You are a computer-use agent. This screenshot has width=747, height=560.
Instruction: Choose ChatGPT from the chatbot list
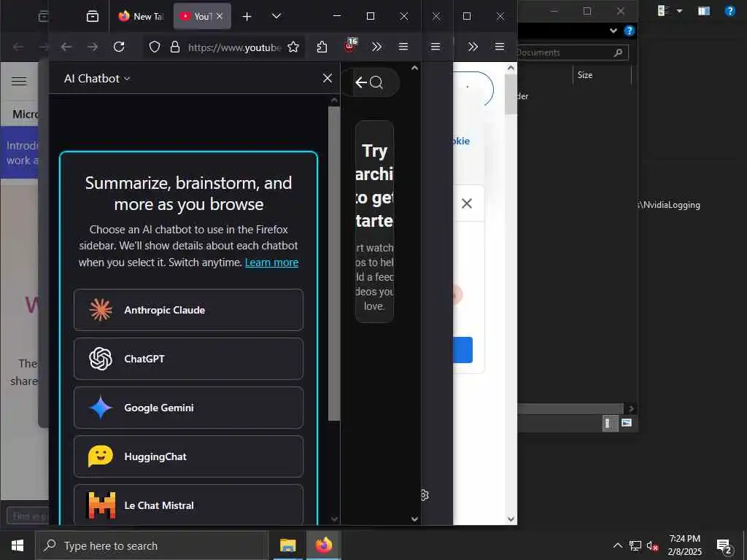[188, 359]
